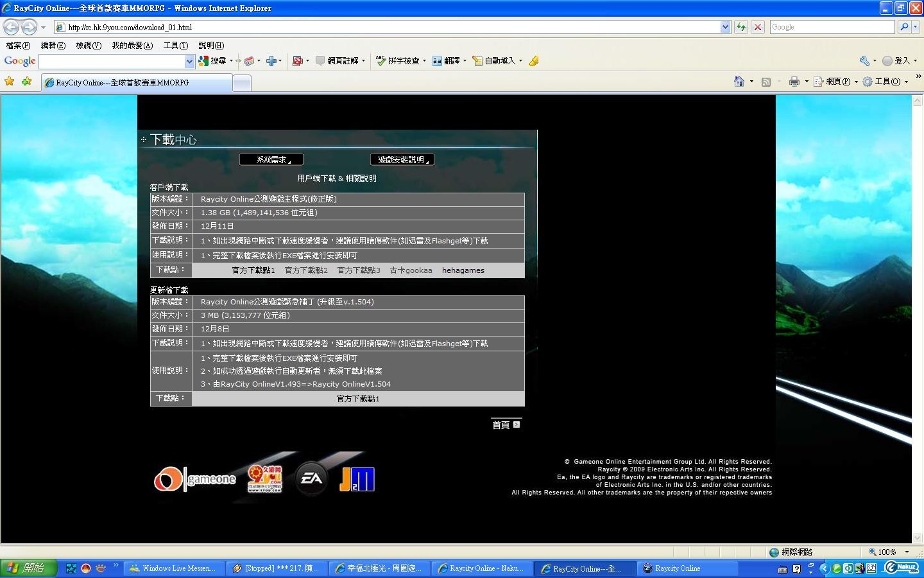Open Print options dropdown arrow

(x=807, y=82)
